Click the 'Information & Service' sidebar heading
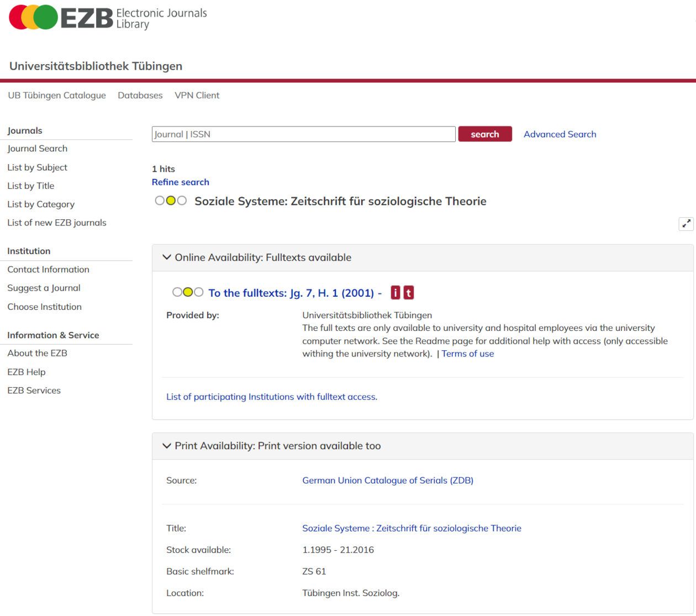This screenshot has height=616, width=696. [x=53, y=335]
